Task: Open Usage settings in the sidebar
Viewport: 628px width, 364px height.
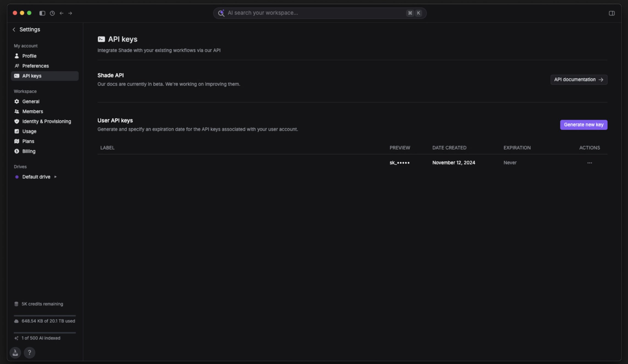Action: click(x=29, y=131)
